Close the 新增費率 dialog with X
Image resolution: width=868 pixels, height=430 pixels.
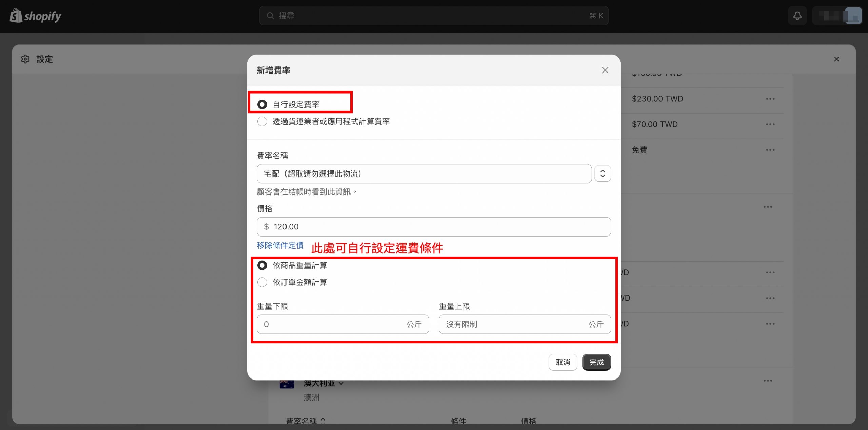tap(605, 70)
